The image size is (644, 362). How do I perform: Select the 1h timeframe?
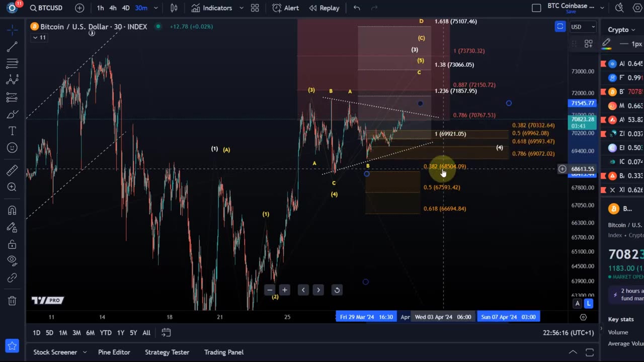101,8
